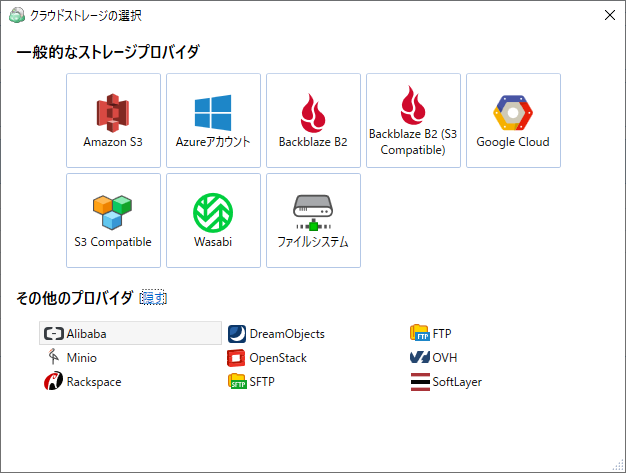Pick the Wasabi storage tile
The image size is (626, 473).
[213, 220]
